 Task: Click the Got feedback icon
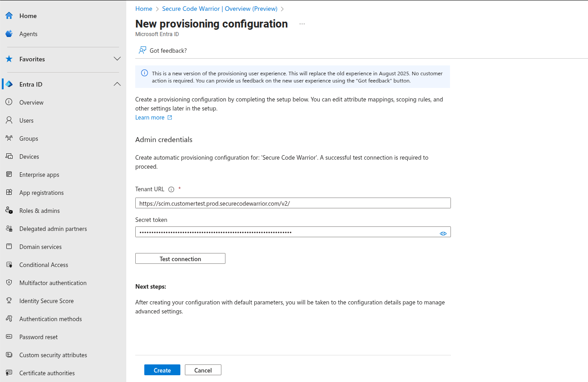142,51
